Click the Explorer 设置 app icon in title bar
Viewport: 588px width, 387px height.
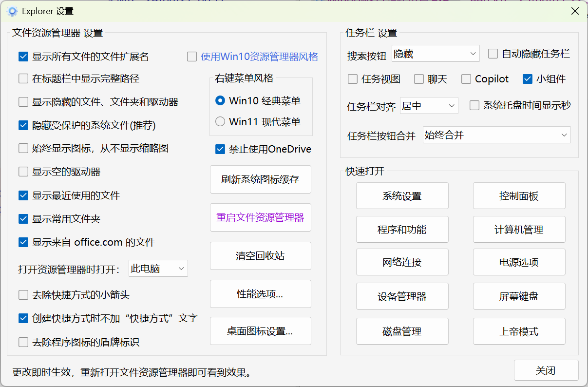pos(13,11)
